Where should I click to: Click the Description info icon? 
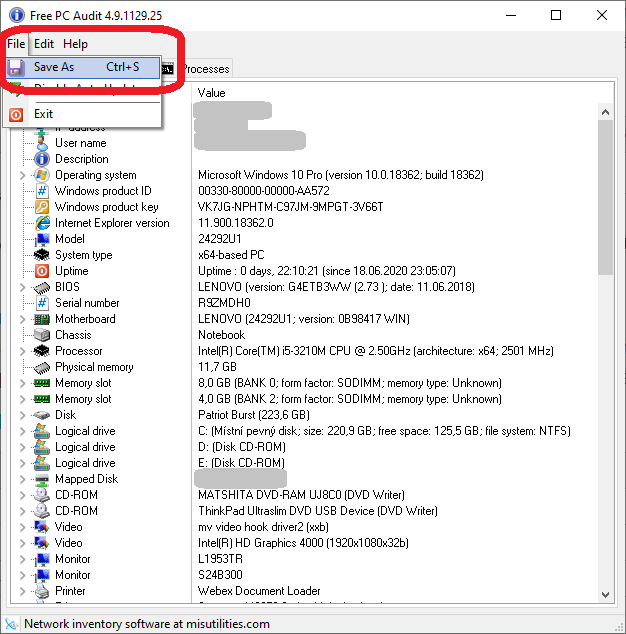click(42, 159)
